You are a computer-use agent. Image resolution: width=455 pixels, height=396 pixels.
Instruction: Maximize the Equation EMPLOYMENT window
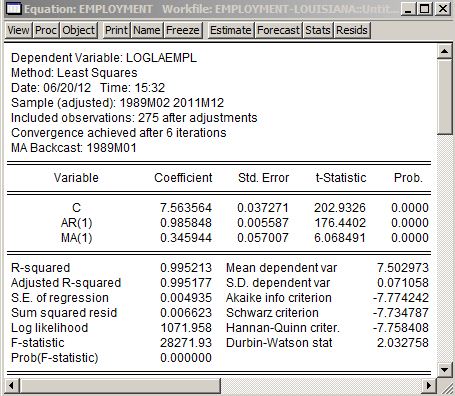coord(425,8)
